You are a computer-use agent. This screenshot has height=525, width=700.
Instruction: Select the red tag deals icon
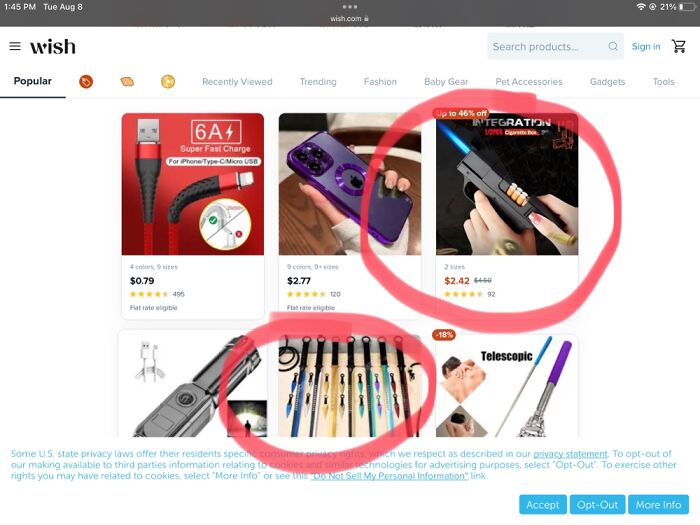(x=86, y=82)
